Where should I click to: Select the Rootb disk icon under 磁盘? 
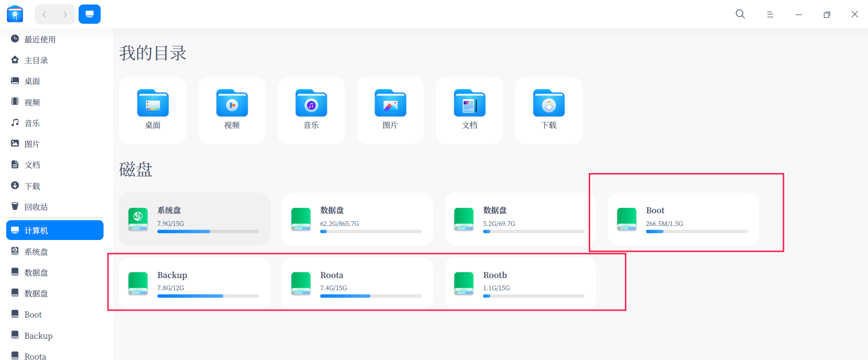[x=464, y=283]
